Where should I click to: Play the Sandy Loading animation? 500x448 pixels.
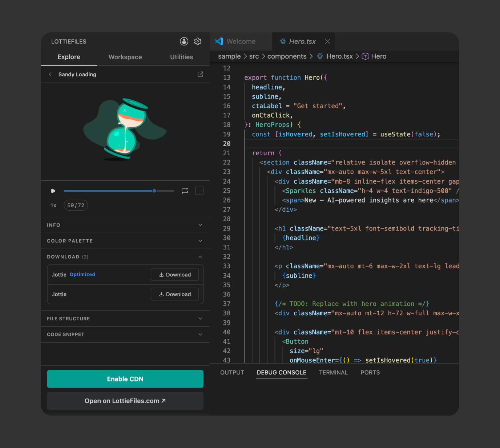click(x=53, y=191)
